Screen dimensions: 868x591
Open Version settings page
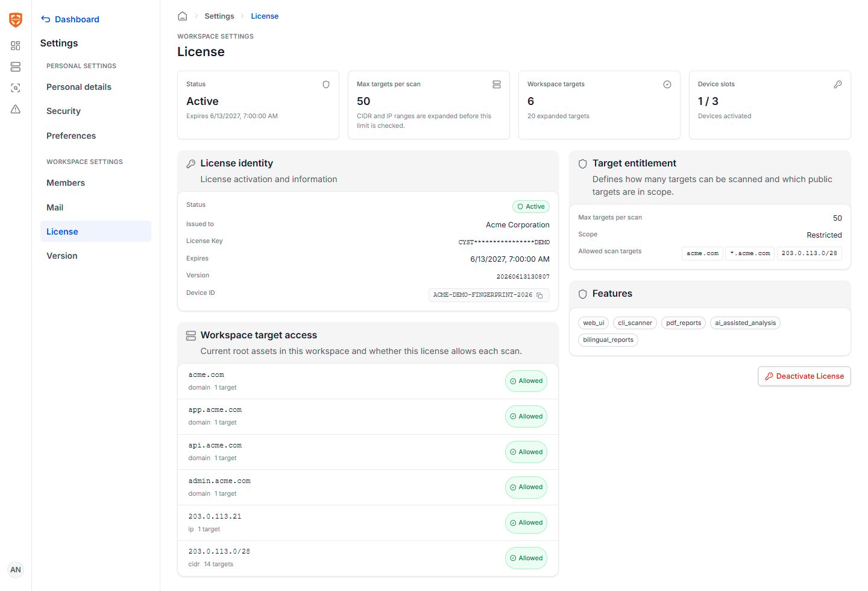[62, 256]
